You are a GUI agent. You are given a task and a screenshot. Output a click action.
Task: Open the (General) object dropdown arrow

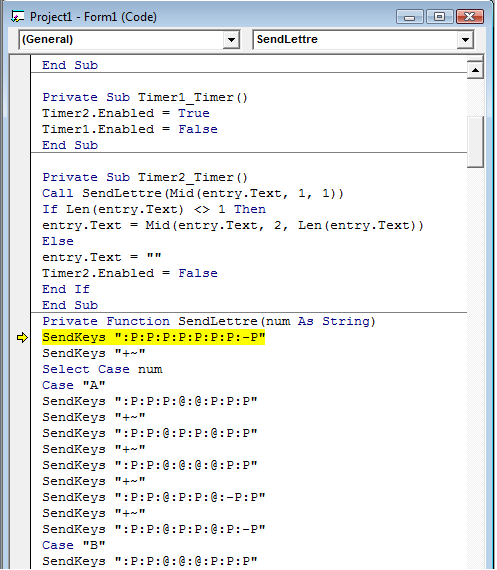231,40
